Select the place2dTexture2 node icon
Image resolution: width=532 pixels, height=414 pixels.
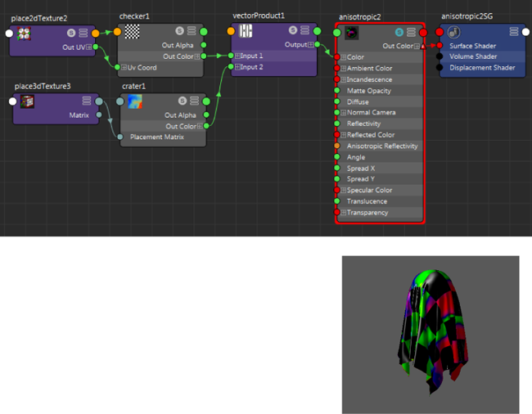pos(24,34)
